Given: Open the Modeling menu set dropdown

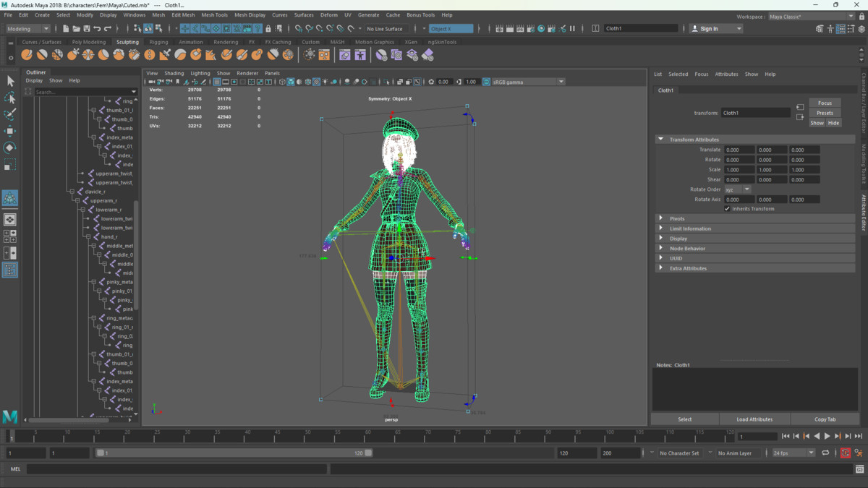Looking at the screenshot, I should (x=28, y=29).
